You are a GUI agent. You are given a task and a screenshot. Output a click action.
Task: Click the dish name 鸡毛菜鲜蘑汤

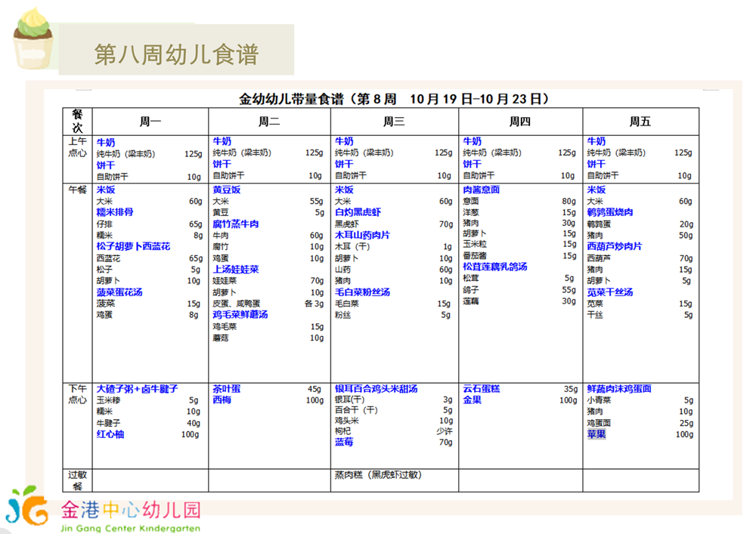(240, 315)
